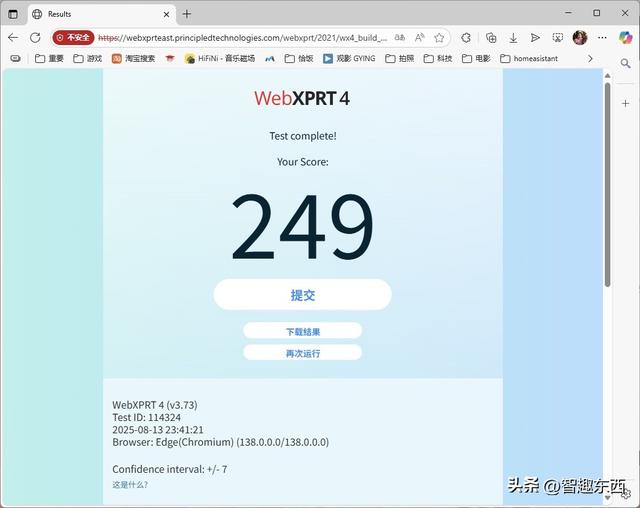Image resolution: width=640 pixels, height=508 pixels.
Task: Click the Your Score: label
Action: 303,162
